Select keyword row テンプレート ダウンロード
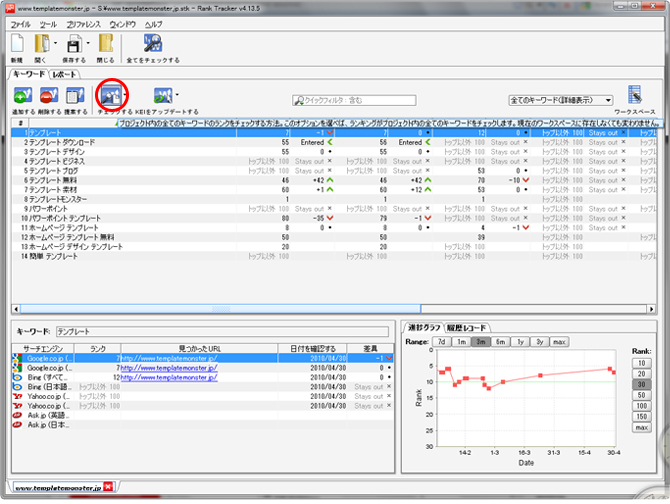The width and height of the screenshot is (670, 504). pyautogui.click(x=333, y=142)
